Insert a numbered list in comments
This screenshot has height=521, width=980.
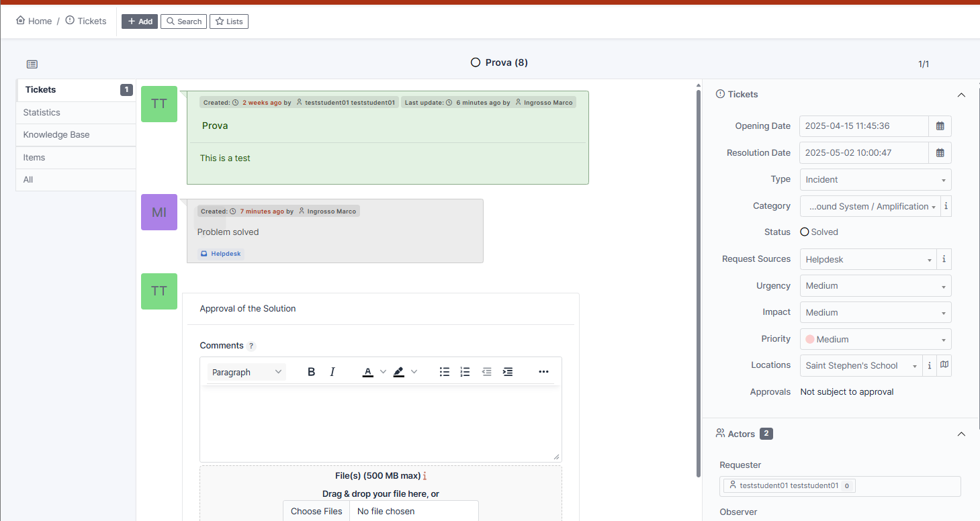(x=465, y=372)
